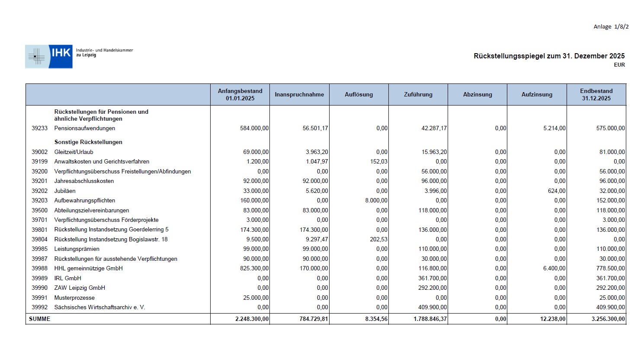Select the Abzinsung column header
Image resolution: width=644 pixels, height=346 pixels.
click(x=477, y=94)
